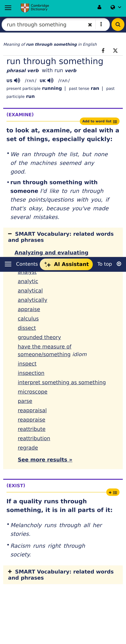Open the hamburger menu in header
126x644 pixels.
pos(8,8)
